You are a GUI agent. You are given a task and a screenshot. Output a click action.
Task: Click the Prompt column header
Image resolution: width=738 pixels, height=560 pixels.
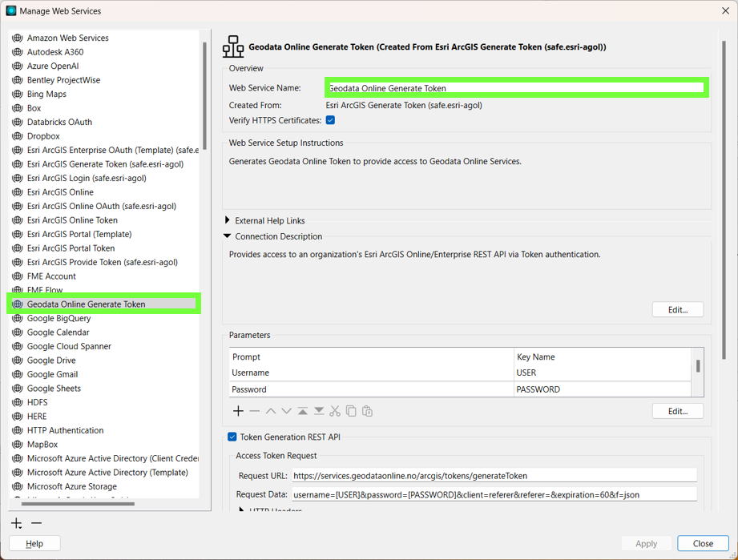pyautogui.click(x=371, y=357)
